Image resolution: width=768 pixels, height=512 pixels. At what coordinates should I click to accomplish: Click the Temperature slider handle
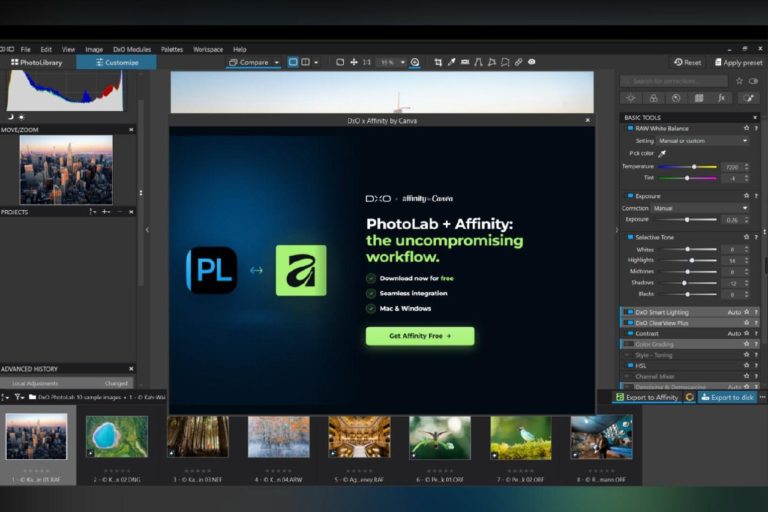point(694,167)
